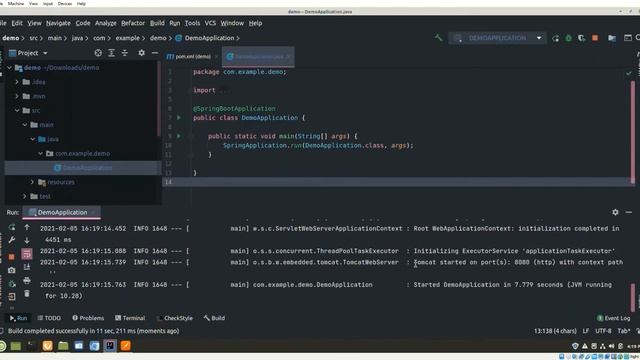Collapse the java source folder
The image size is (640, 360).
[x=33, y=139]
